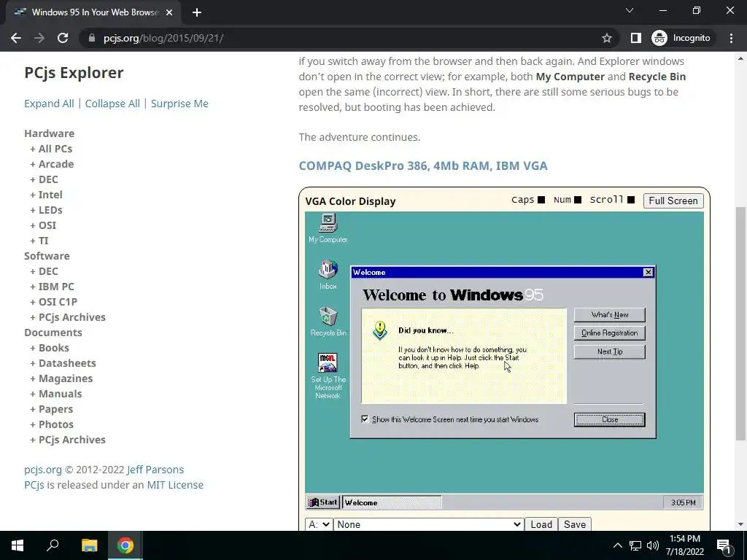
Task: Expand the TI tree item
Action: pos(39,241)
